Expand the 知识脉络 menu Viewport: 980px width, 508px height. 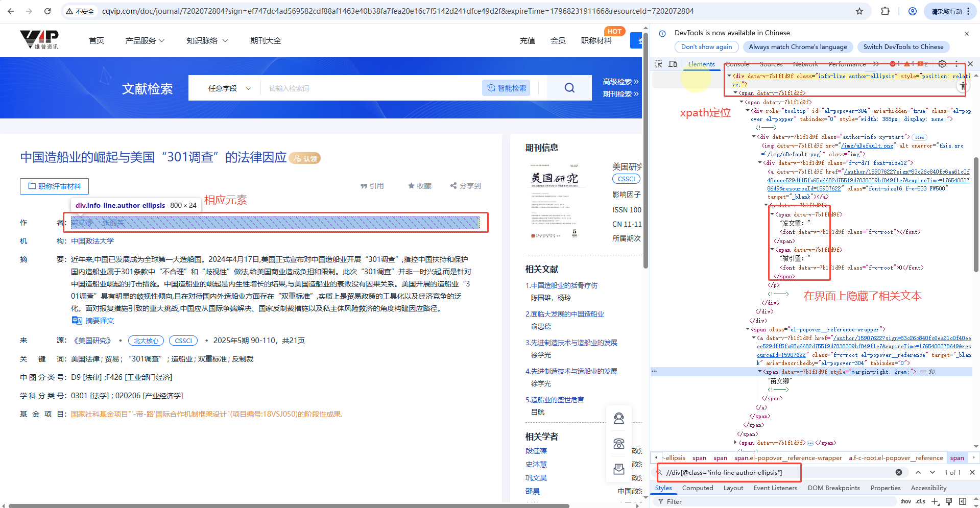tap(207, 40)
